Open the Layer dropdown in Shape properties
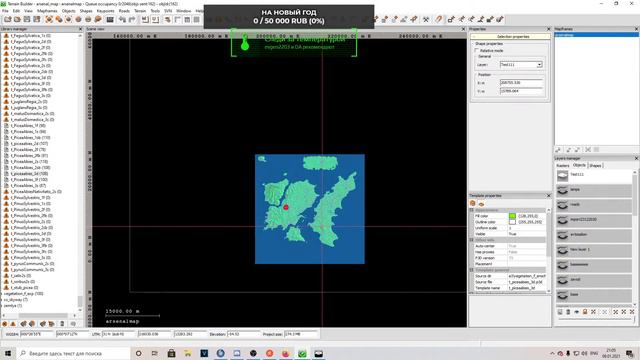640x360 pixels. pos(539,64)
